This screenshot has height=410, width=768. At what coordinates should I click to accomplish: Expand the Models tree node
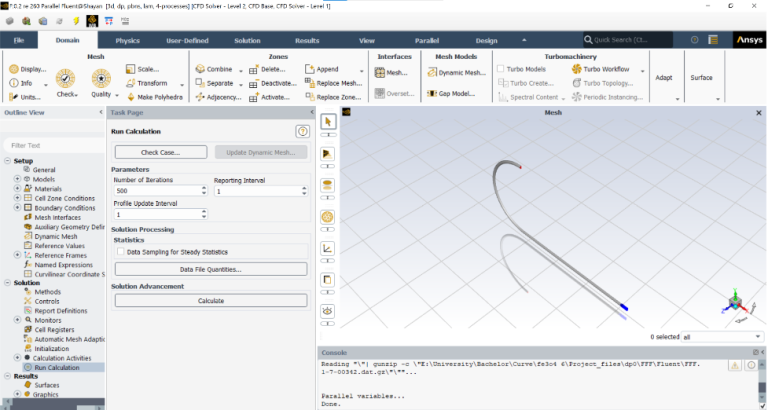(18, 179)
